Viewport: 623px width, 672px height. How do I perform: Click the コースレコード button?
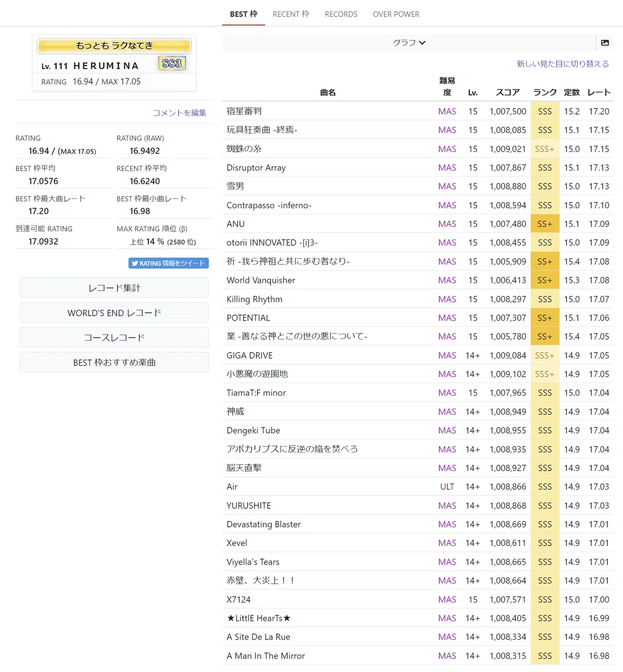click(x=114, y=338)
